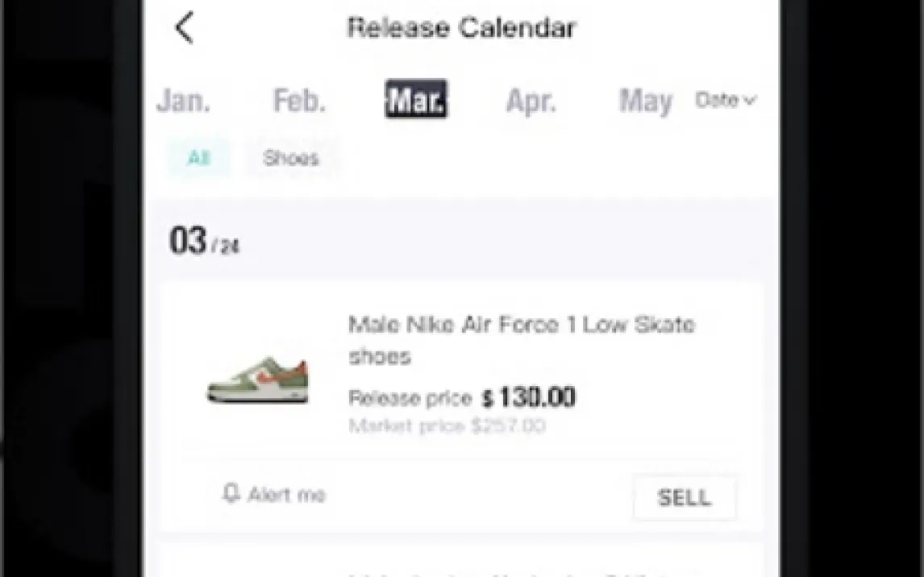Select the 03/24 date header
This screenshot has height=577, width=924.
coord(204,242)
